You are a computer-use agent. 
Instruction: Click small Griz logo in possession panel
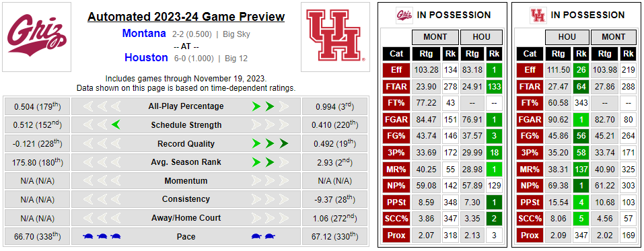pos(404,15)
